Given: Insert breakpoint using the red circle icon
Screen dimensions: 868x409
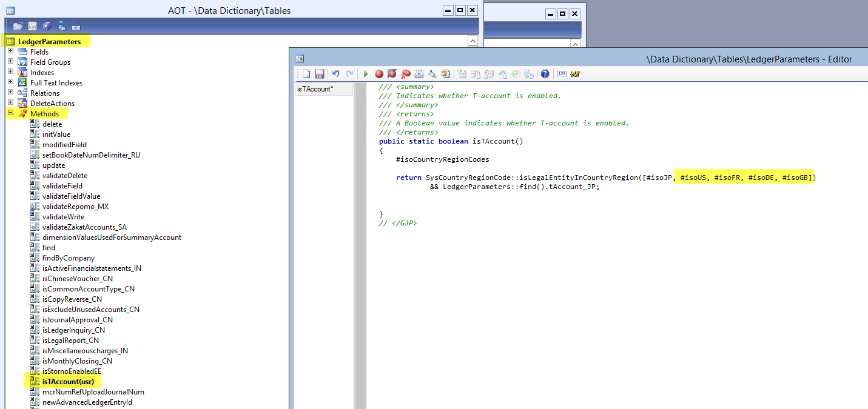Looking at the screenshot, I should [379, 74].
